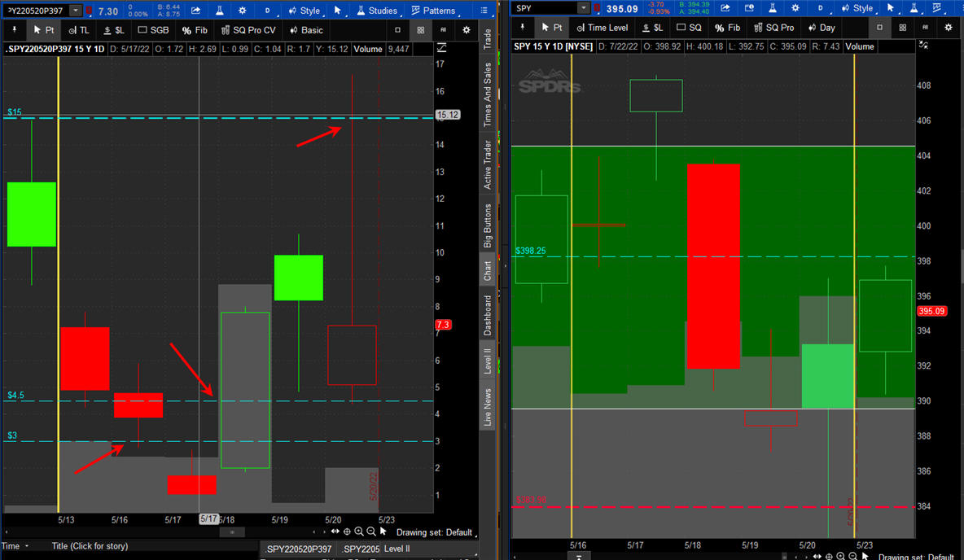Image resolution: width=964 pixels, height=560 pixels.
Task: Select Chart sidebar tab
Action: coord(488,270)
